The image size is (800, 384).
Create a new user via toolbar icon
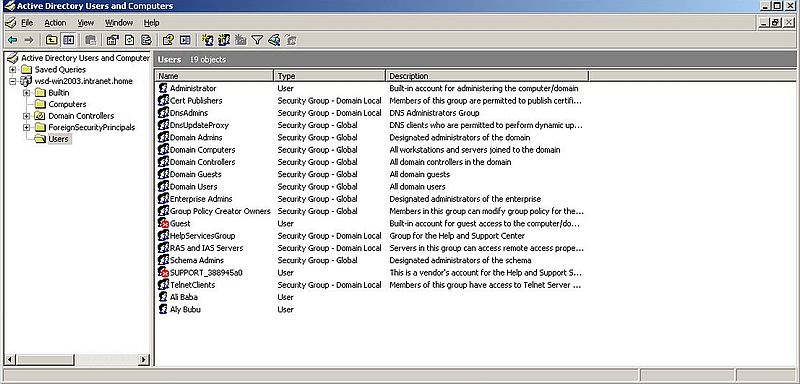pyautogui.click(x=208, y=40)
